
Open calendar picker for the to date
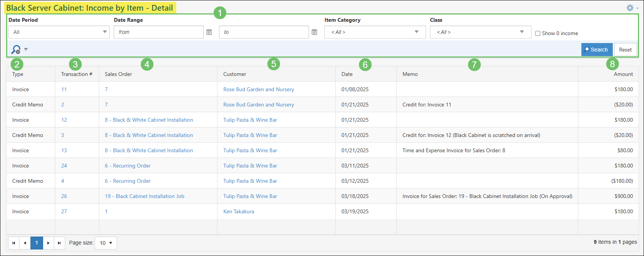pos(314,32)
